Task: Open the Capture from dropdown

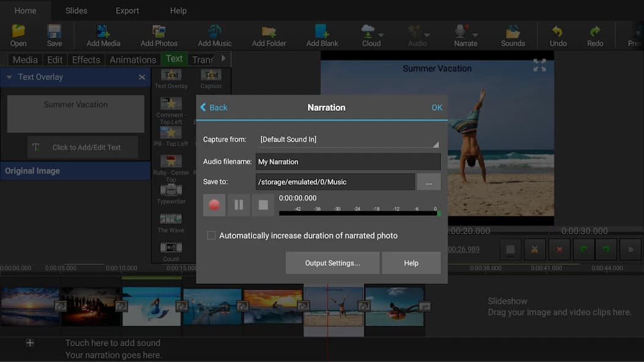Action: tap(349, 140)
